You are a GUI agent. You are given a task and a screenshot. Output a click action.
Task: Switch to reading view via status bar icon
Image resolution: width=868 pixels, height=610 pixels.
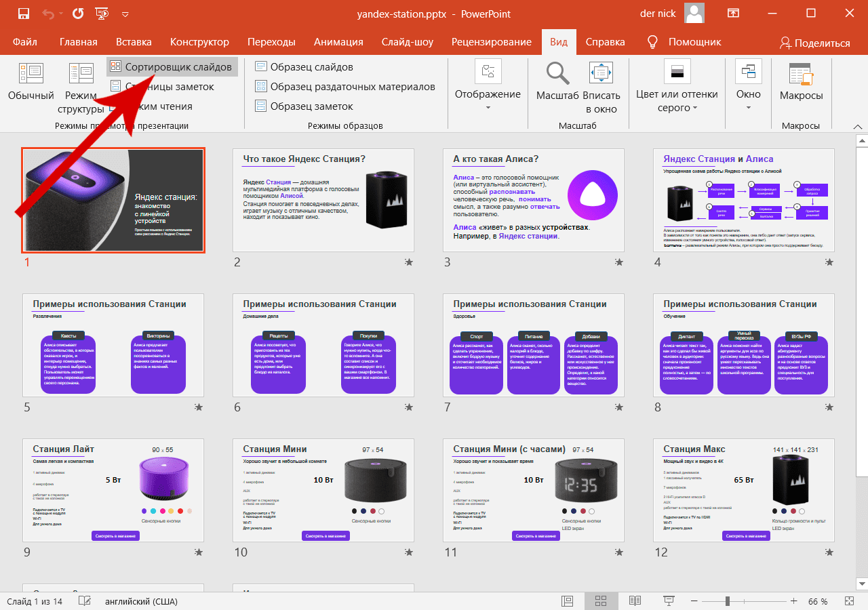pos(635,601)
